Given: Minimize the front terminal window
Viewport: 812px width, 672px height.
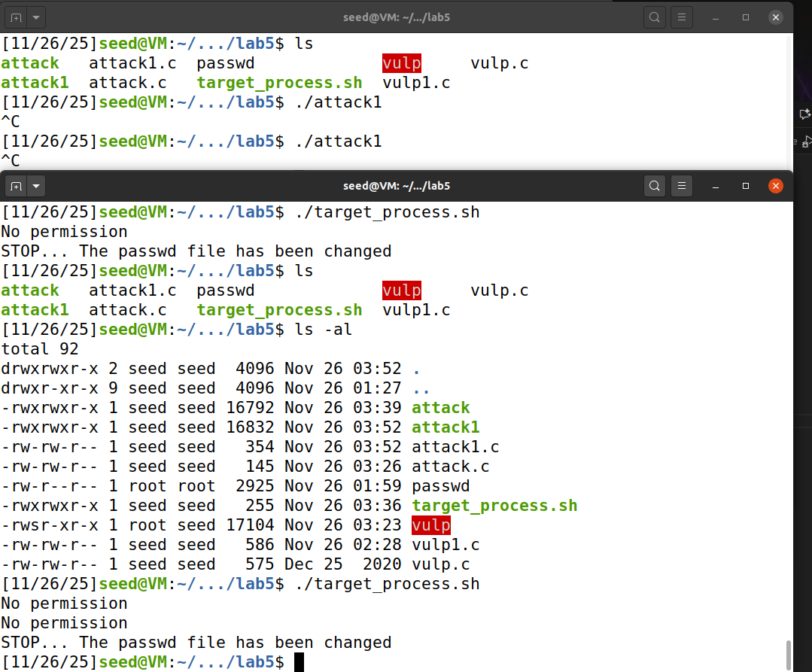Looking at the screenshot, I should click(716, 186).
